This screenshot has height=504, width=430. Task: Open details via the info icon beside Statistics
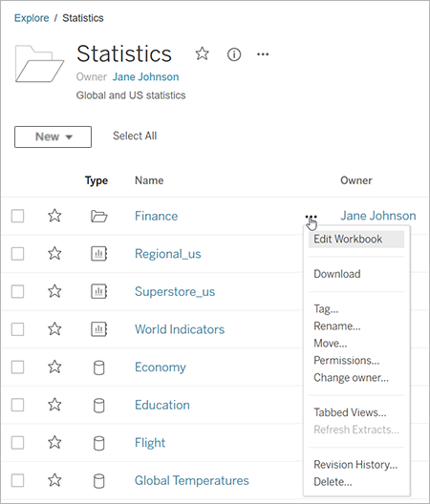coord(234,54)
